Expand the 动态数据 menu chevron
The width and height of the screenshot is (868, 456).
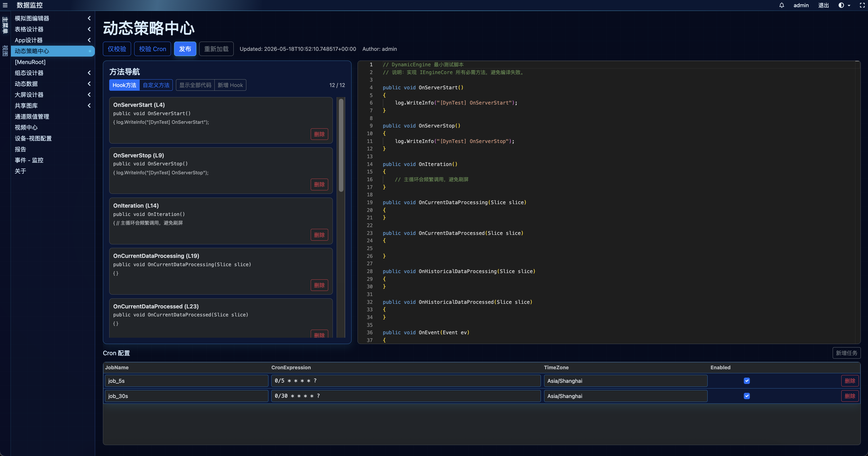pos(89,84)
